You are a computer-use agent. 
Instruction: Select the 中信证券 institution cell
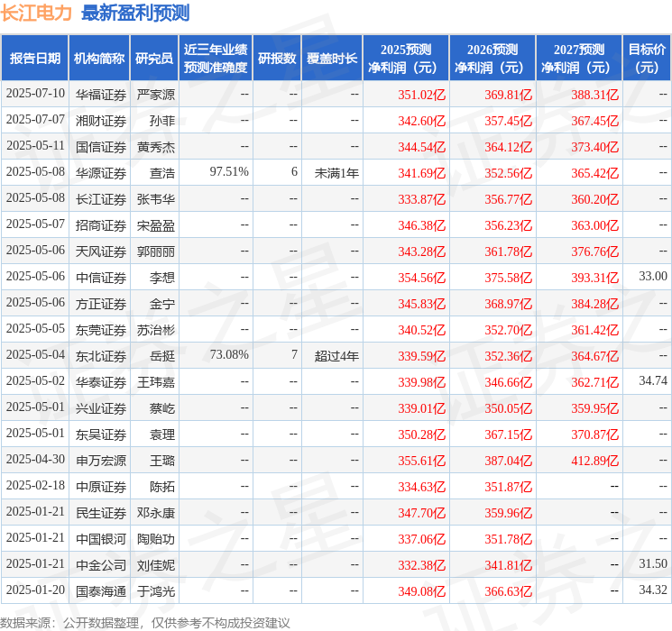point(101,278)
